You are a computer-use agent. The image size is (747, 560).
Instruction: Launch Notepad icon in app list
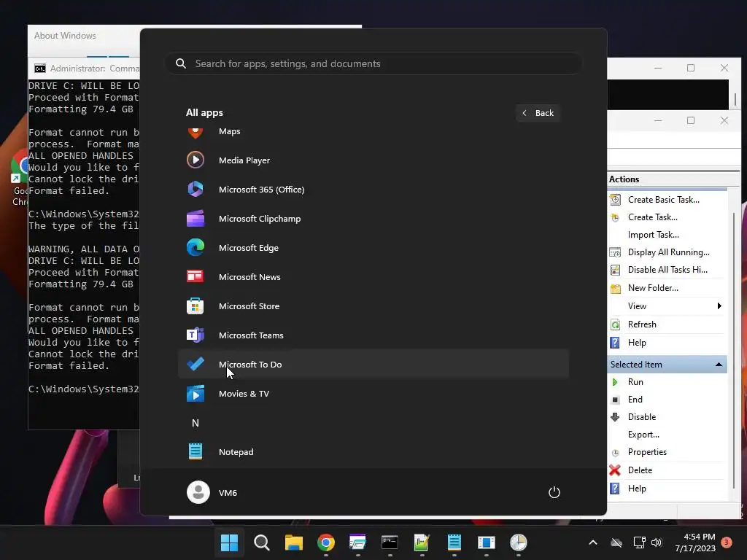click(x=196, y=451)
